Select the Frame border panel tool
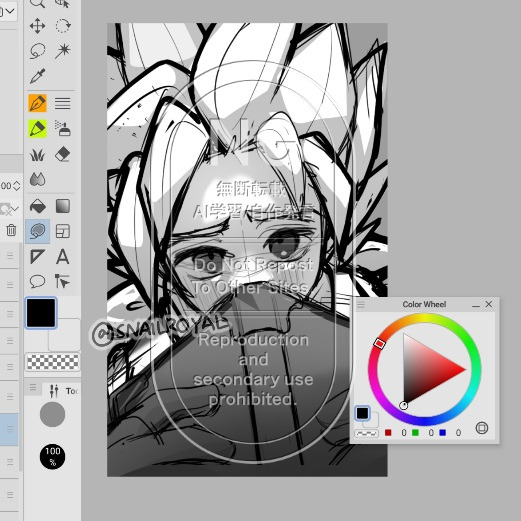 pos(62,231)
